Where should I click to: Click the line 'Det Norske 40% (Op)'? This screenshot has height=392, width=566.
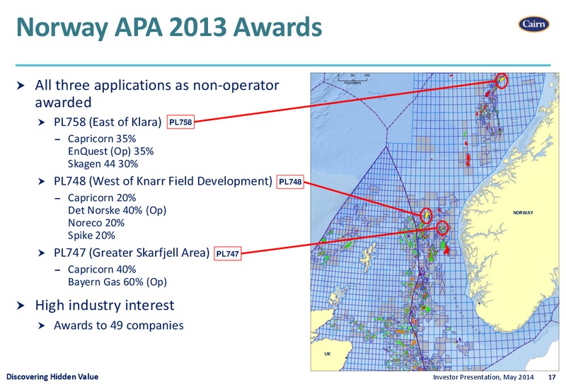(117, 210)
